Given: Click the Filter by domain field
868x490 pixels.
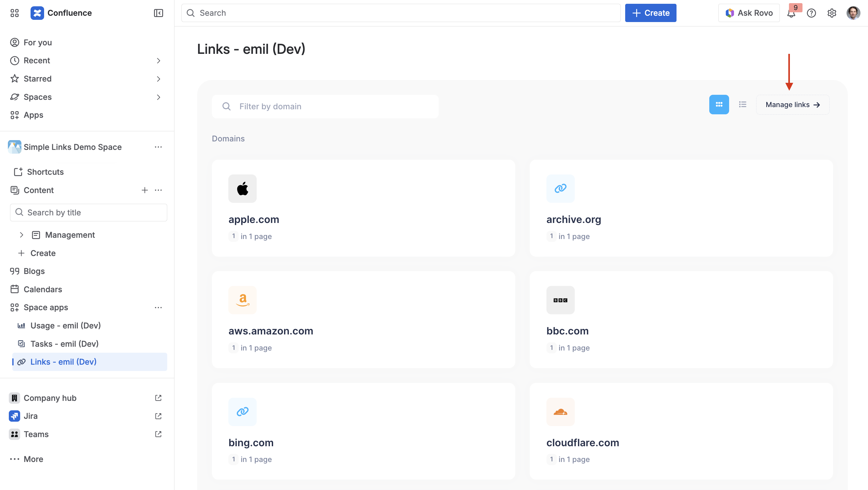Looking at the screenshot, I should (325, 106).
